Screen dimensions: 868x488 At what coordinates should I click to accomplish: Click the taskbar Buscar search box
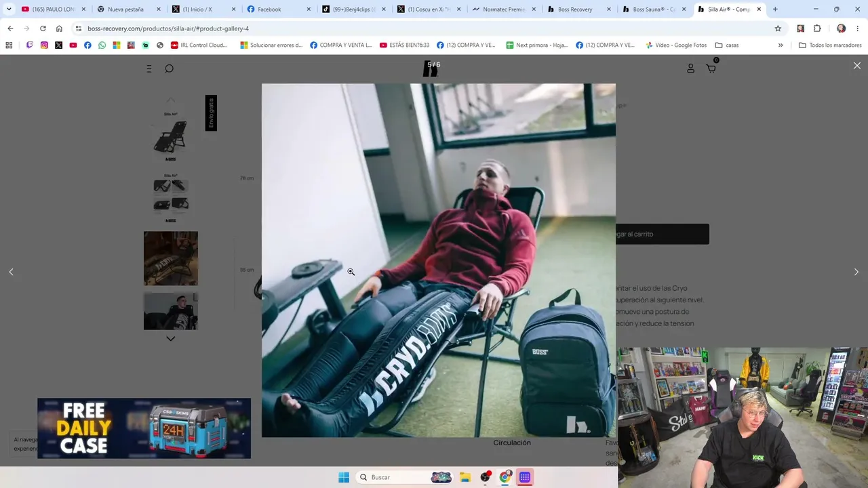[404, 477]
